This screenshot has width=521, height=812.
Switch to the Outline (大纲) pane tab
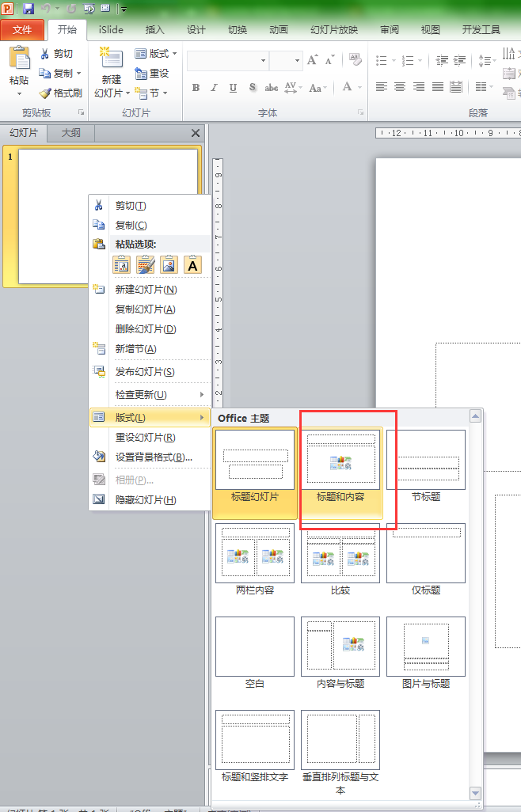71,133
